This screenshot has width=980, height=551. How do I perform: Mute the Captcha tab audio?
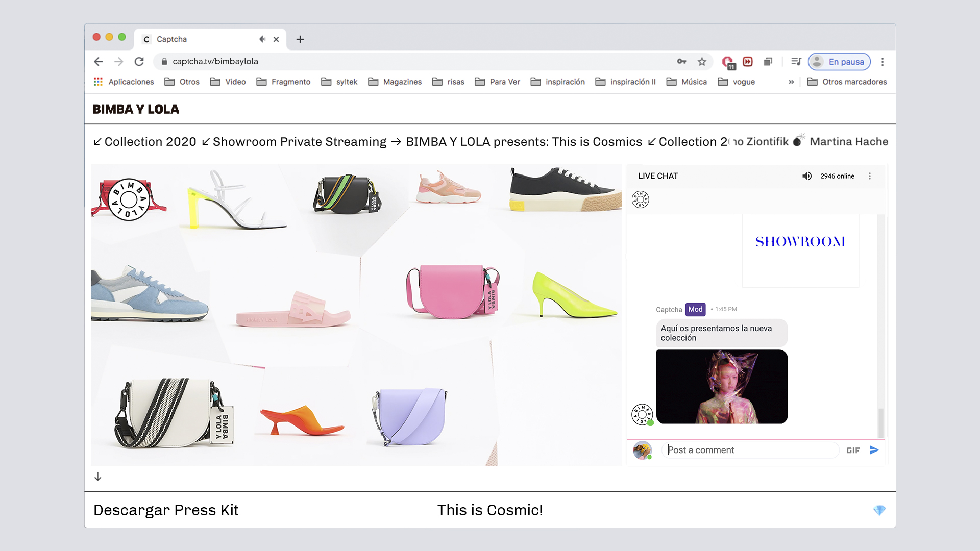coord(262,39)
